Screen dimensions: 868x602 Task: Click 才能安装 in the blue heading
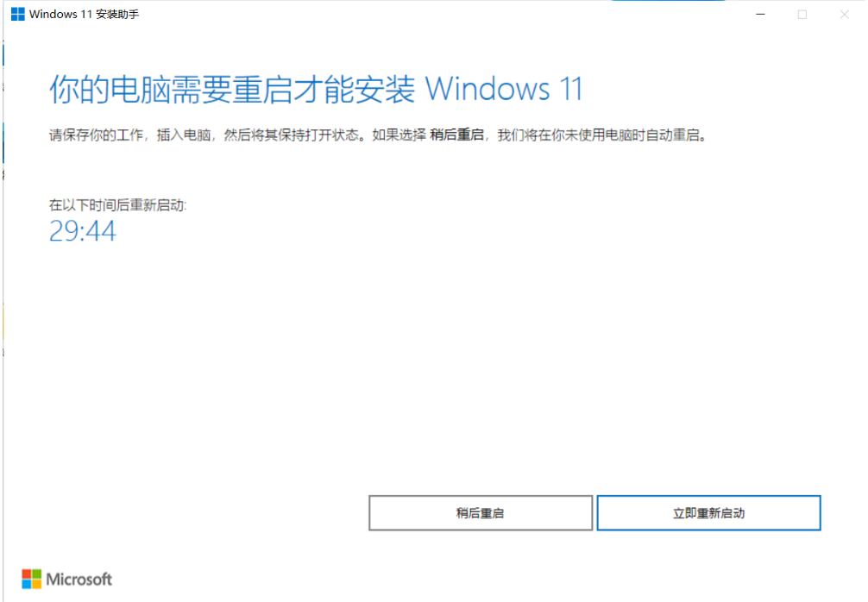[355, 89]
